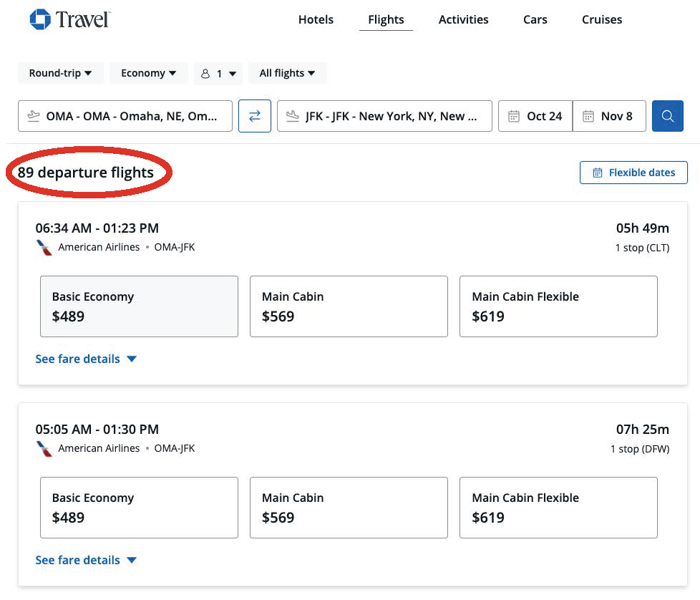Open the Activities tab
The image size is (700, 600).
[463, 19]
